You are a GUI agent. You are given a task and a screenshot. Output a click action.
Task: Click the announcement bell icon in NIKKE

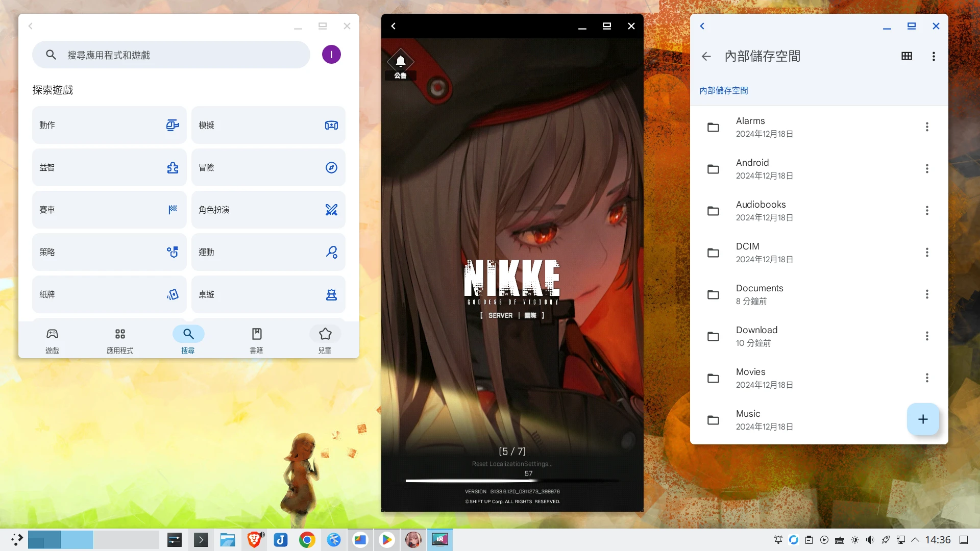401,62
